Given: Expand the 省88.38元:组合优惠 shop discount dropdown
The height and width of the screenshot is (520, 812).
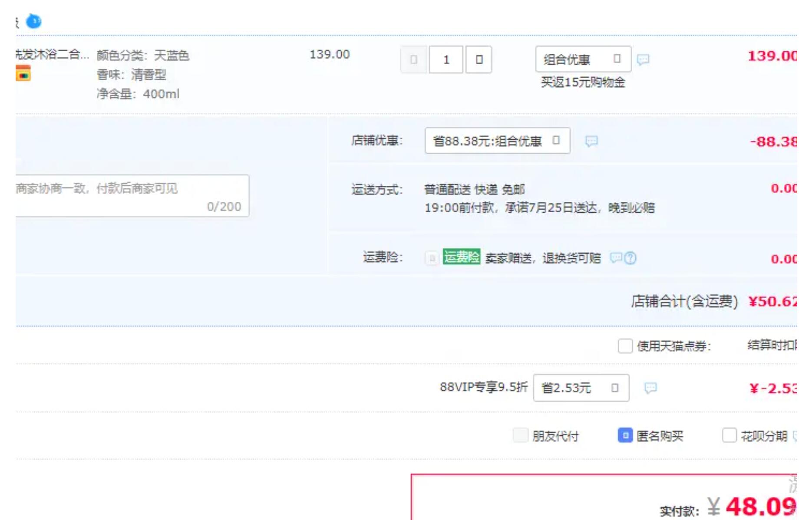Looking at the screenshot, I should pos(497,141).
